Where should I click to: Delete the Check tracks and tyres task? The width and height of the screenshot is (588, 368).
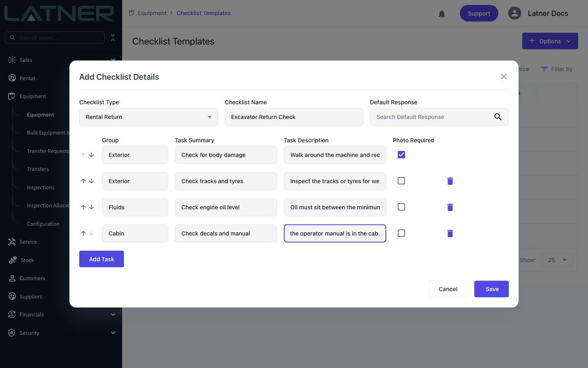pyautogui.click(x=450, y=181)
